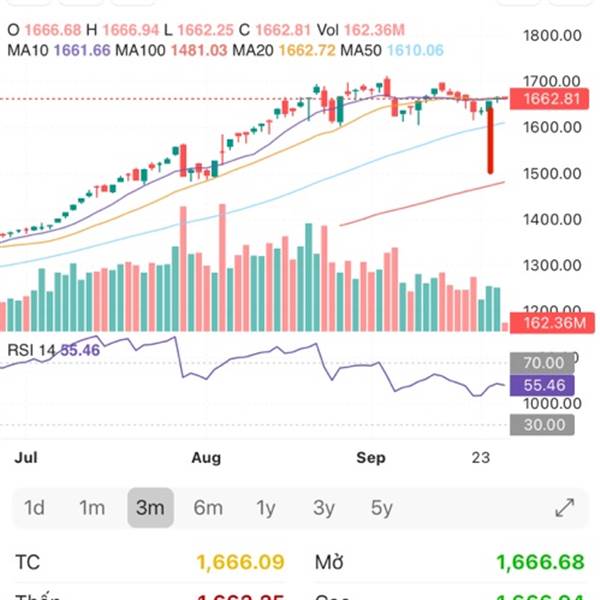The image size is (600, 600).
Task: Click the current price tag 1662.81
Action: (x=546, y=99)
